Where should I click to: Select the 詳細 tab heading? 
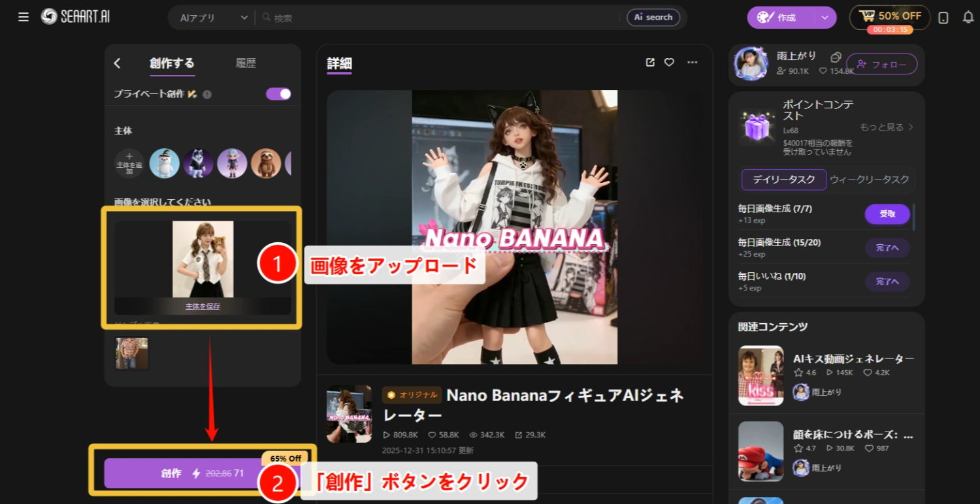coord(340,63)
